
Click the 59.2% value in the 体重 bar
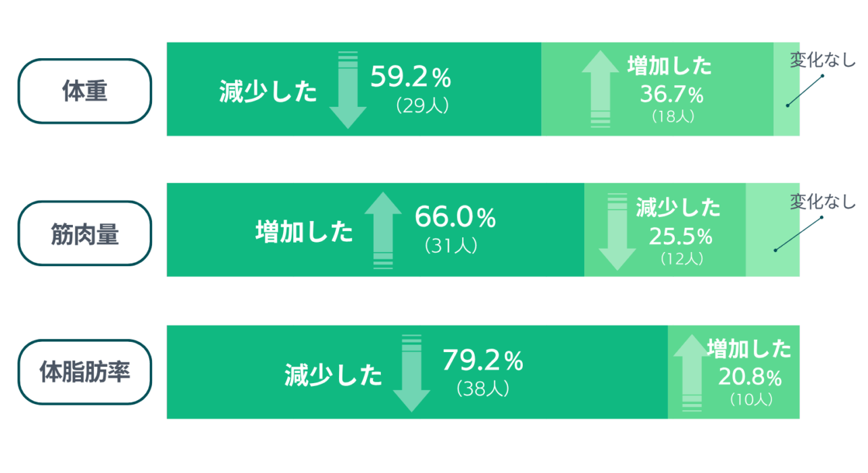(411, 78)
